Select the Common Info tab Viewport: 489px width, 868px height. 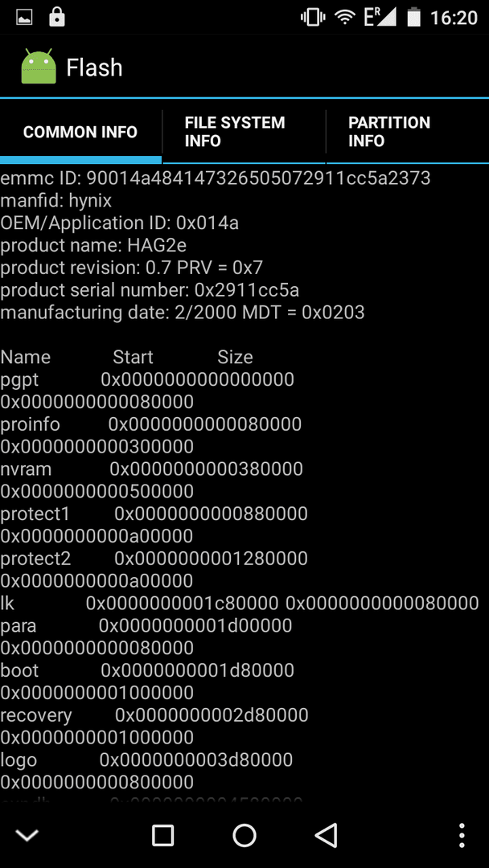tap(81, 132)
